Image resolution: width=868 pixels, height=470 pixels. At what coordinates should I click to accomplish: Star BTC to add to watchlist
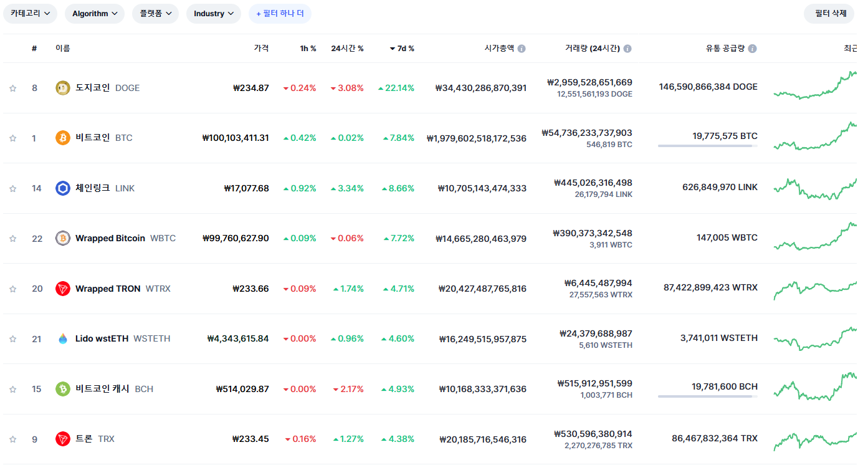pos(12,138)
